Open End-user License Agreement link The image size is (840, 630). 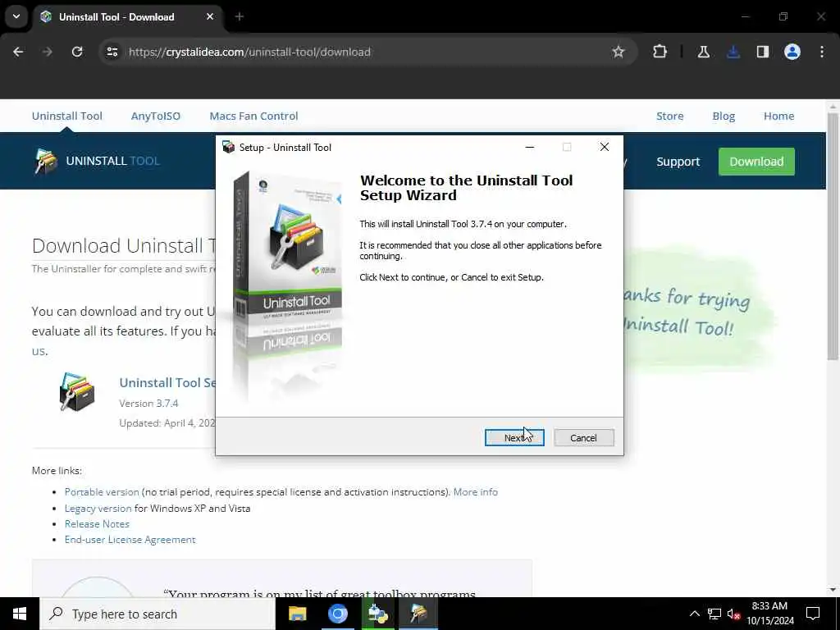(130, 540)
